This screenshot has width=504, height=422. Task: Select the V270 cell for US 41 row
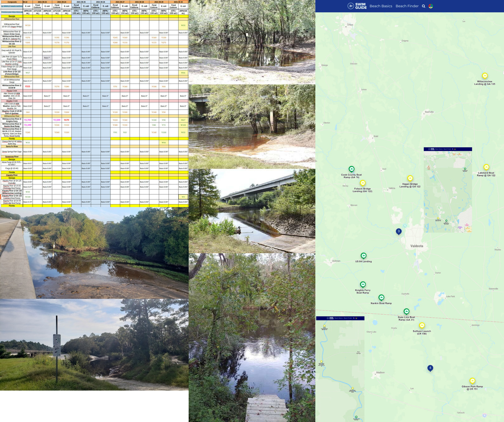point(28,37)
